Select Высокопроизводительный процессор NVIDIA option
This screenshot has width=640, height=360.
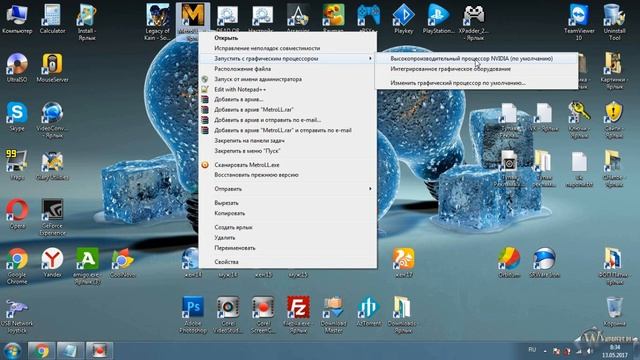[x=476, y=59]
